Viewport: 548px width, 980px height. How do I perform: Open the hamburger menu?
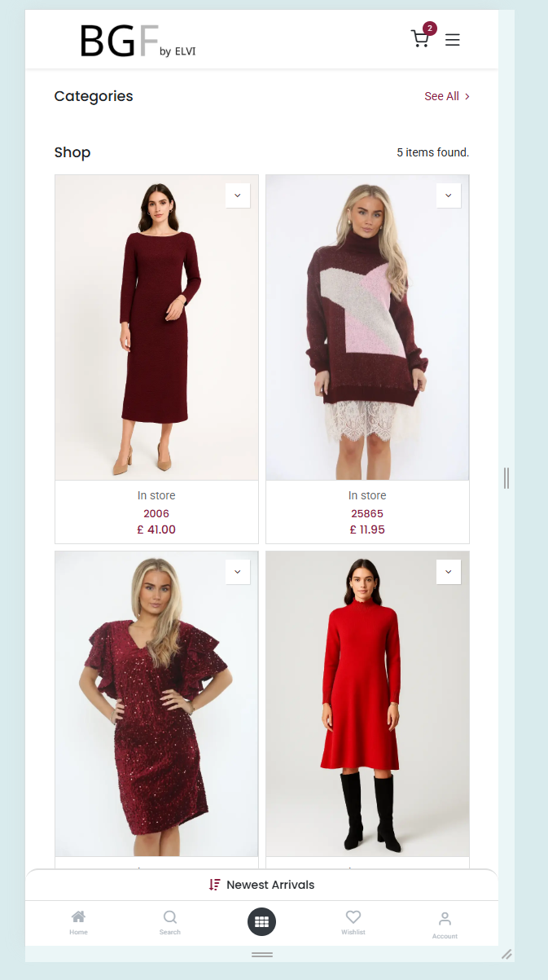point(453,40)
